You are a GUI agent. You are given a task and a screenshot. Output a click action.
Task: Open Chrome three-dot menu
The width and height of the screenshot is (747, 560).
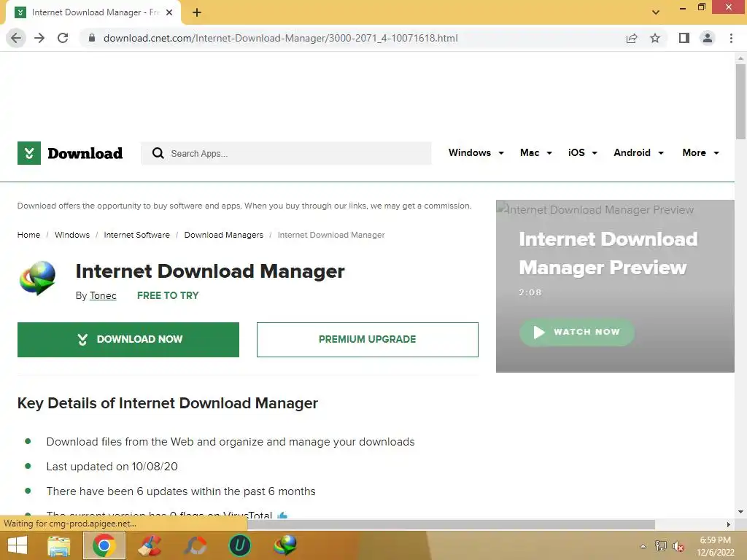click(x=731, y=38)
